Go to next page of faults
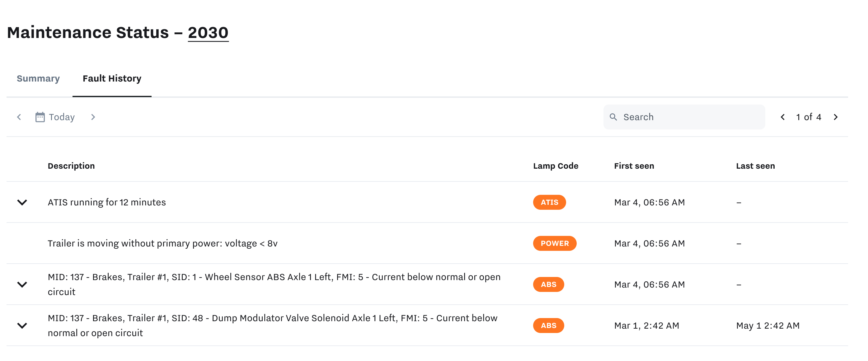Image resolution: width=868 pixels, height=361 pixels. pos(836,117)
